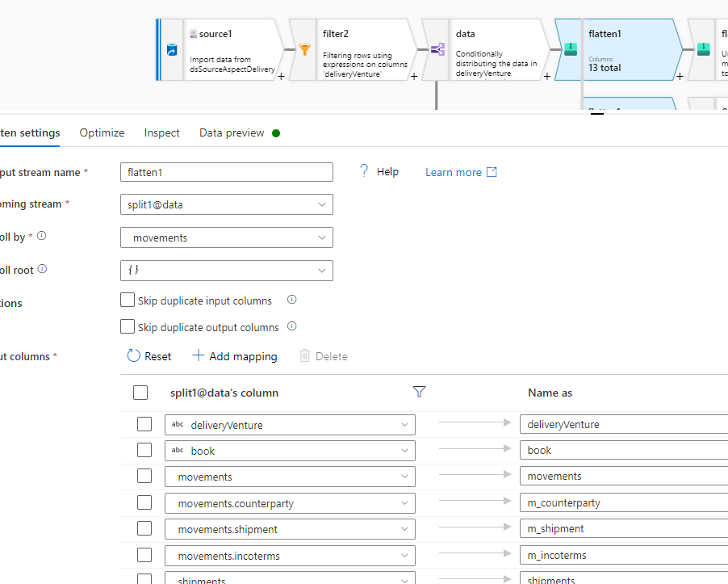Click the plus icon after filter2 to add transformation
Screen dimensions: 728x584
(413, 76)
